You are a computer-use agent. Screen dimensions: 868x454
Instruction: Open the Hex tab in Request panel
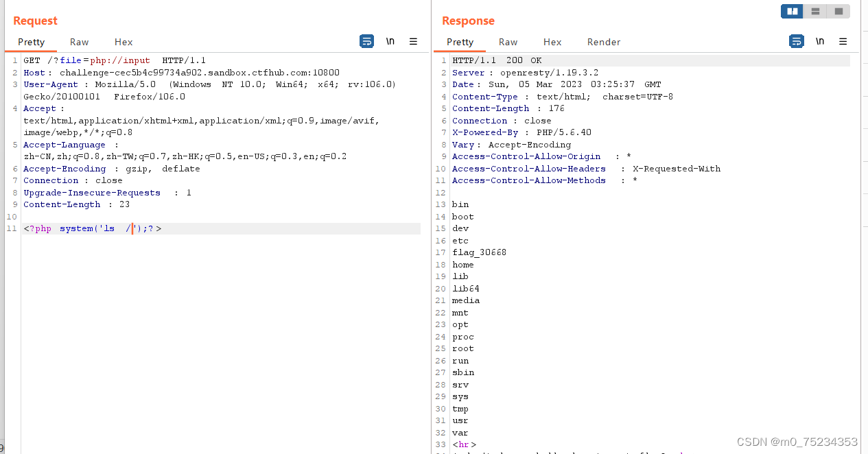click(124, 42)
